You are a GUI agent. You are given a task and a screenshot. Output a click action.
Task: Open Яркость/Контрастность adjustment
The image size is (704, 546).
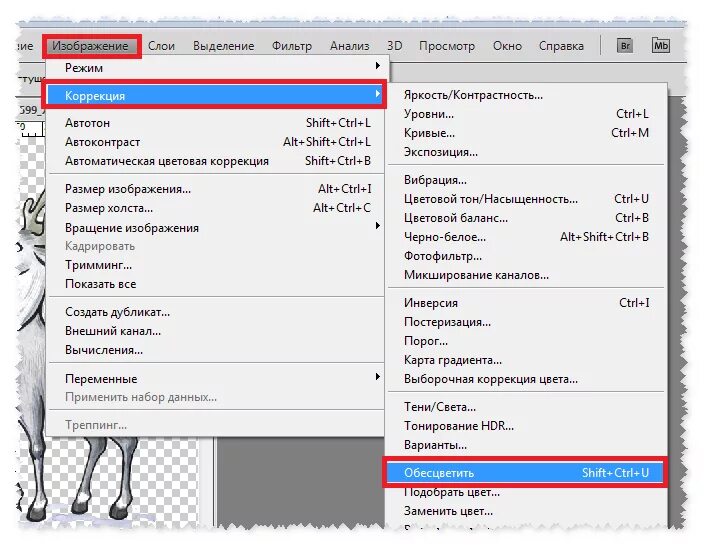click(x=526, y=95)
